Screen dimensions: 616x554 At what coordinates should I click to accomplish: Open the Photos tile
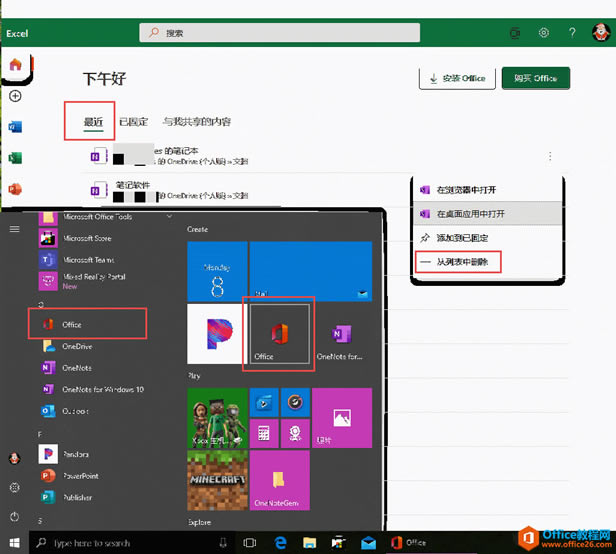tap(342, 418)
